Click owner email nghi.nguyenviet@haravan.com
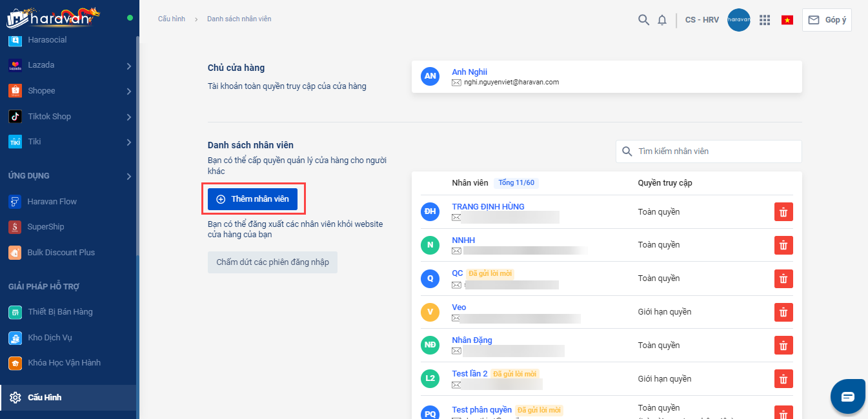This screenshot has width=868, height=419. coord(511,83)
